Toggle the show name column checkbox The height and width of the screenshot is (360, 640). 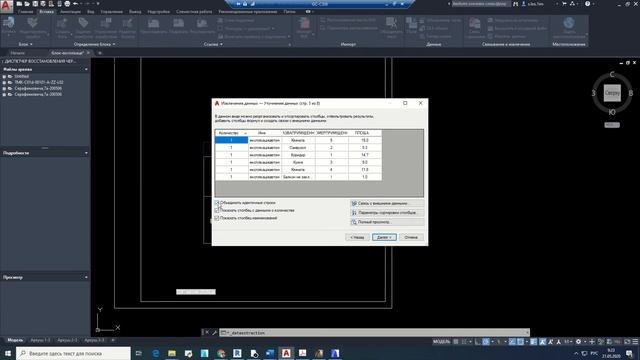click(217, 218)
